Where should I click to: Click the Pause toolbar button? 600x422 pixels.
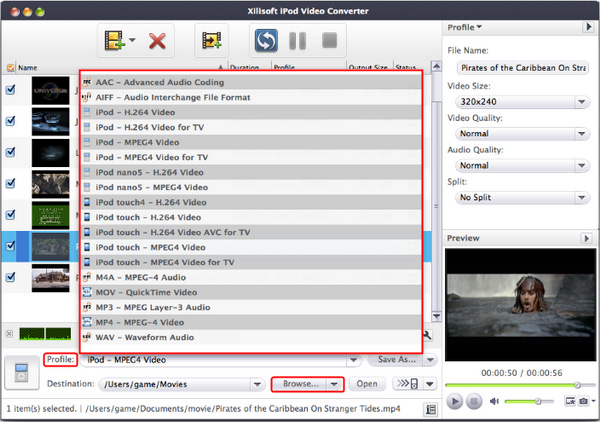297,41
